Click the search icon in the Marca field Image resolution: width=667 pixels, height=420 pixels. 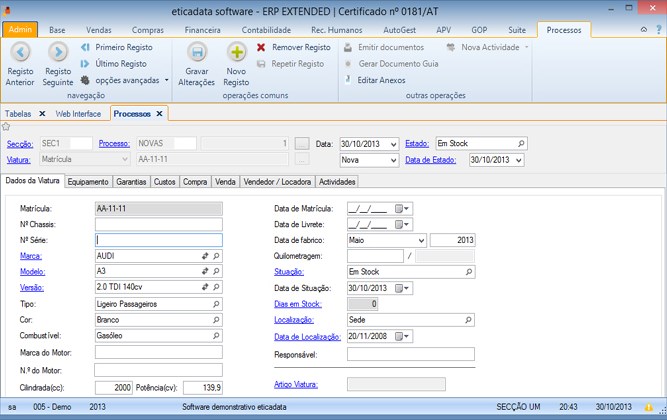[216, 256]
